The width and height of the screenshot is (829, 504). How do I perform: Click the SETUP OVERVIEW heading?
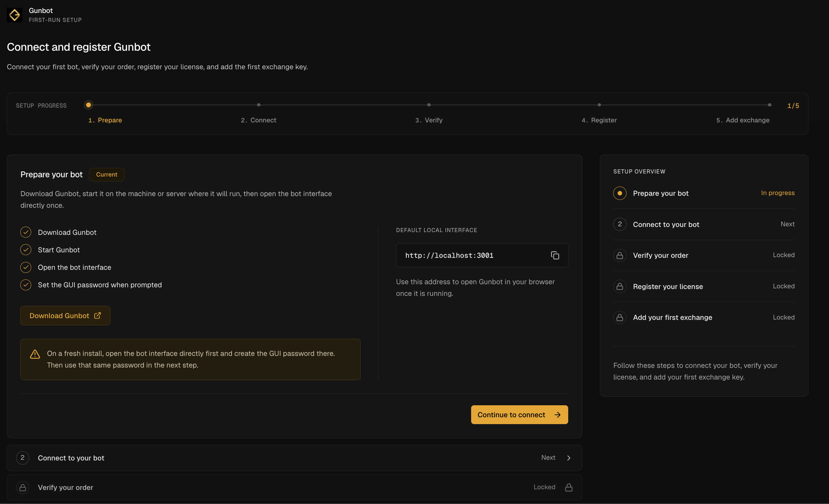(x=639, y=172)
